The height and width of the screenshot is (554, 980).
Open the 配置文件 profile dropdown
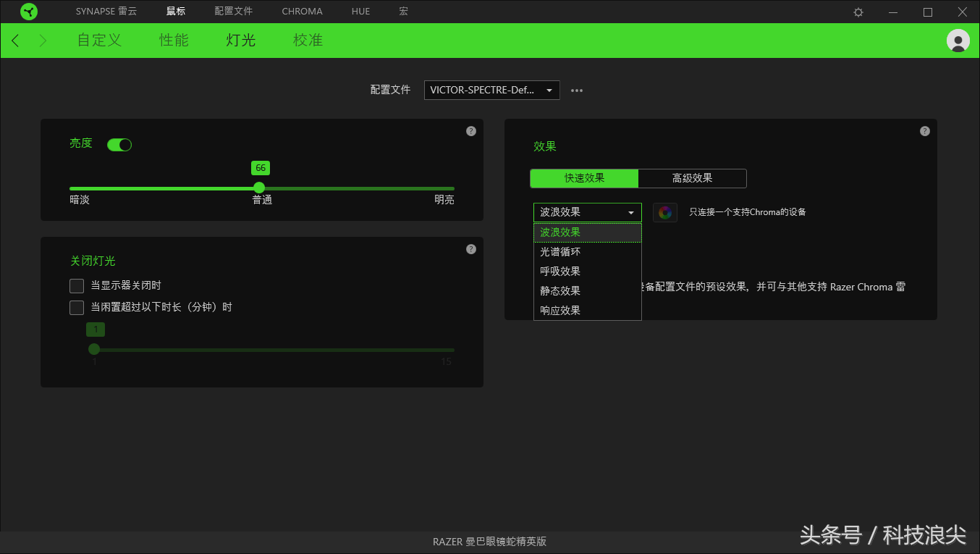(491, 90)
